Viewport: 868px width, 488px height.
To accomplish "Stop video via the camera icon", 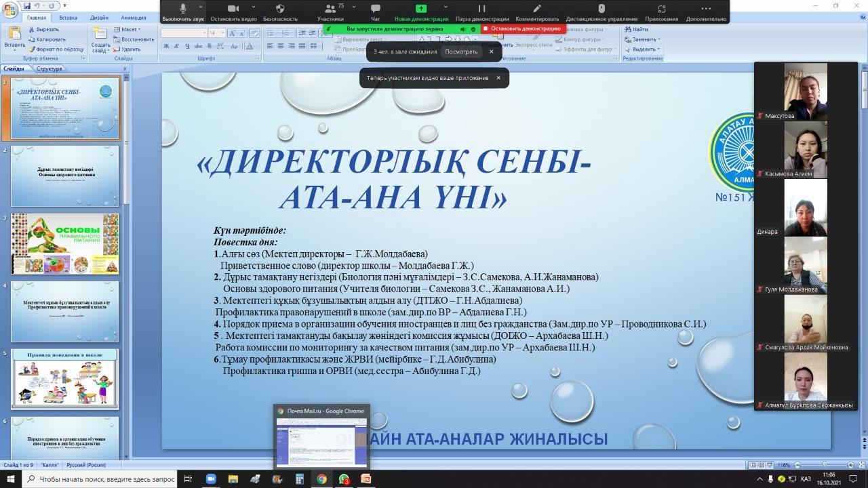I will click(233, 9).
